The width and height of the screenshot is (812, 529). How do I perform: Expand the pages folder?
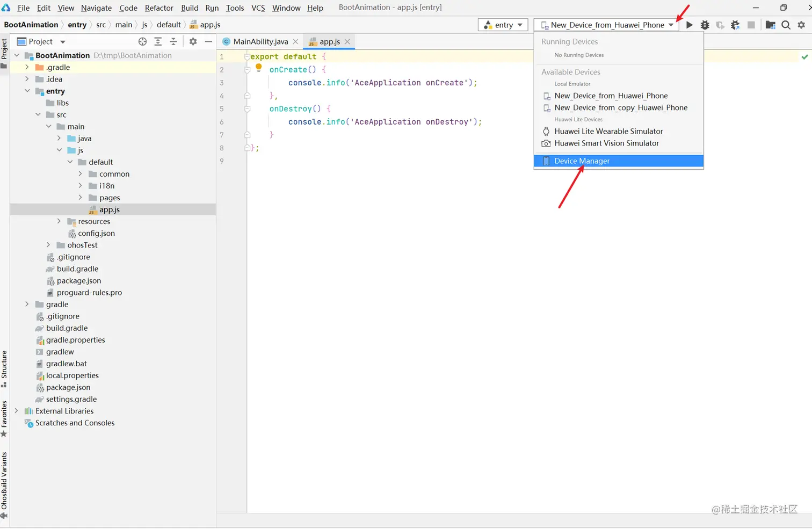click(81, 197)
